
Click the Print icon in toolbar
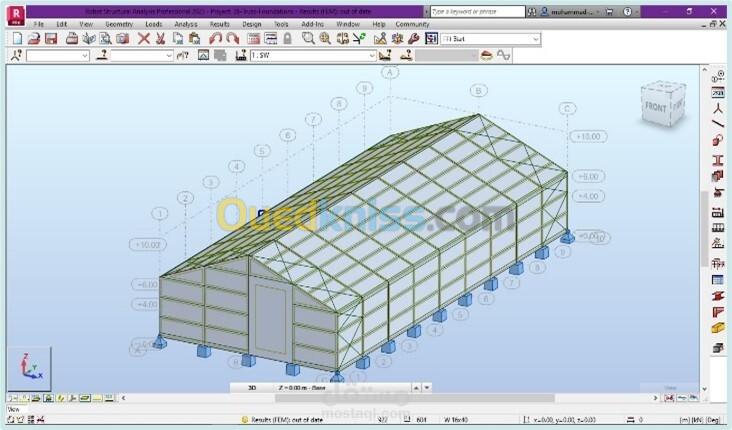click(72, 39)
